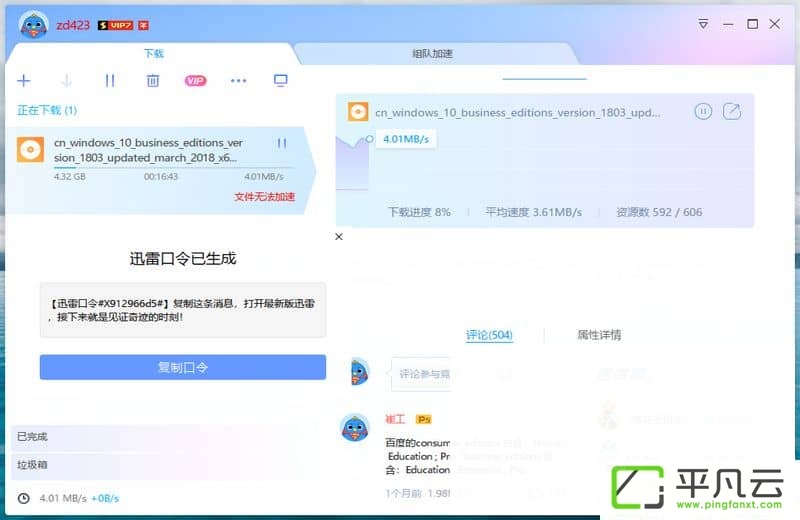Click the 00:16:43 remaining time value
Screen dimensions: 800x520
pos(161,177)
